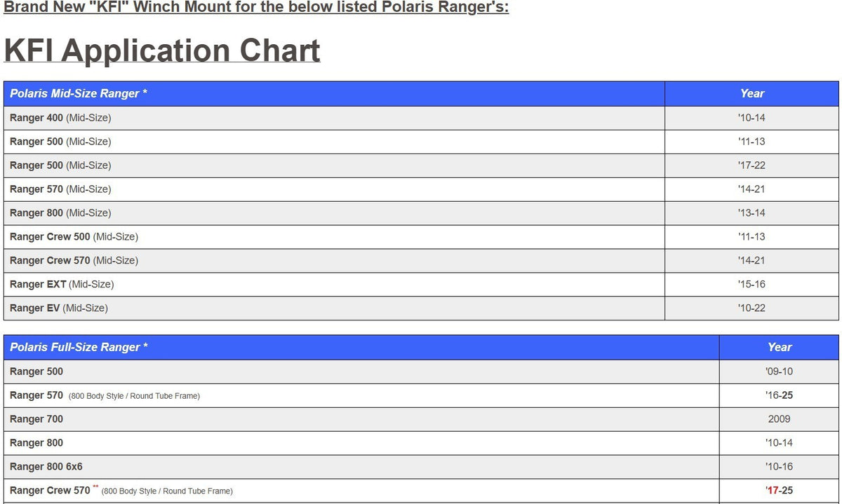Image resolution: width=842 pixels, height=504 pixels.
Task: Click the Year header in Mid-Size table
Action: point(751,94)
